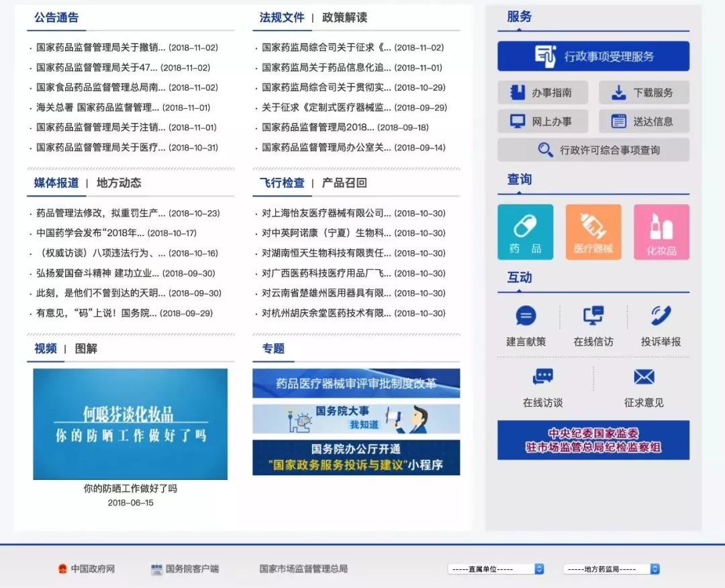Select the 医疗器械 query icon
This screenshot has width=725, height=588.
593,231
